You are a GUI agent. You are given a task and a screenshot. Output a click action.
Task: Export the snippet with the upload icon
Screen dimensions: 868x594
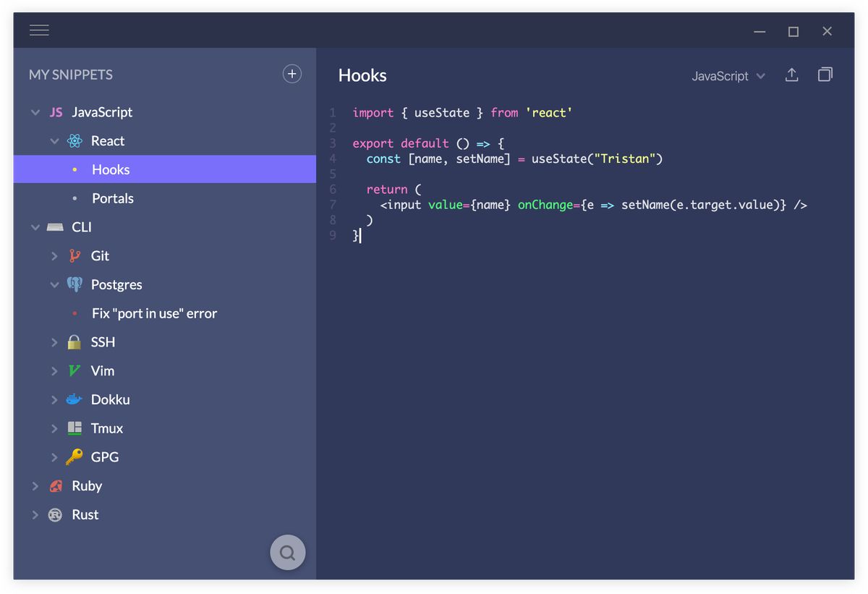tap(791, 75)
